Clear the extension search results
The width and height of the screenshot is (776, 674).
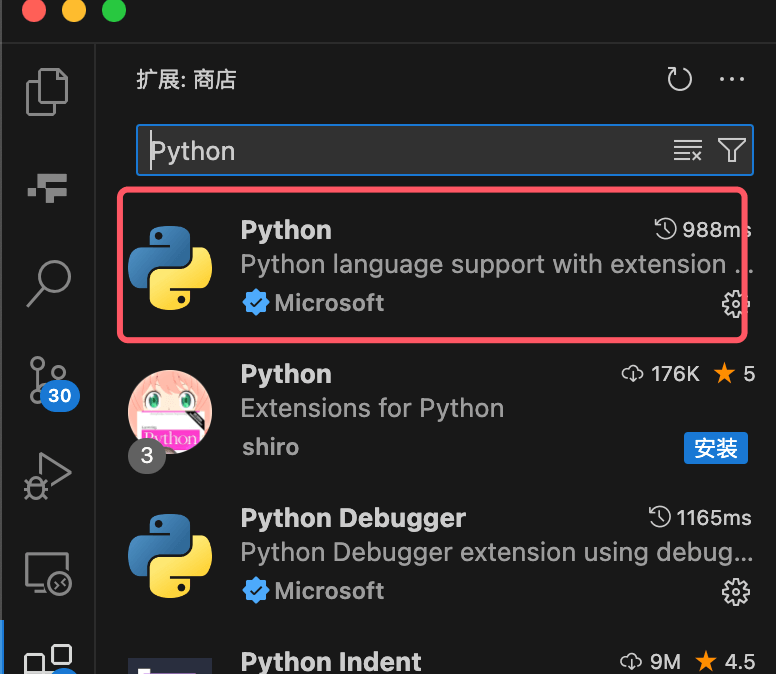[687, 151]
